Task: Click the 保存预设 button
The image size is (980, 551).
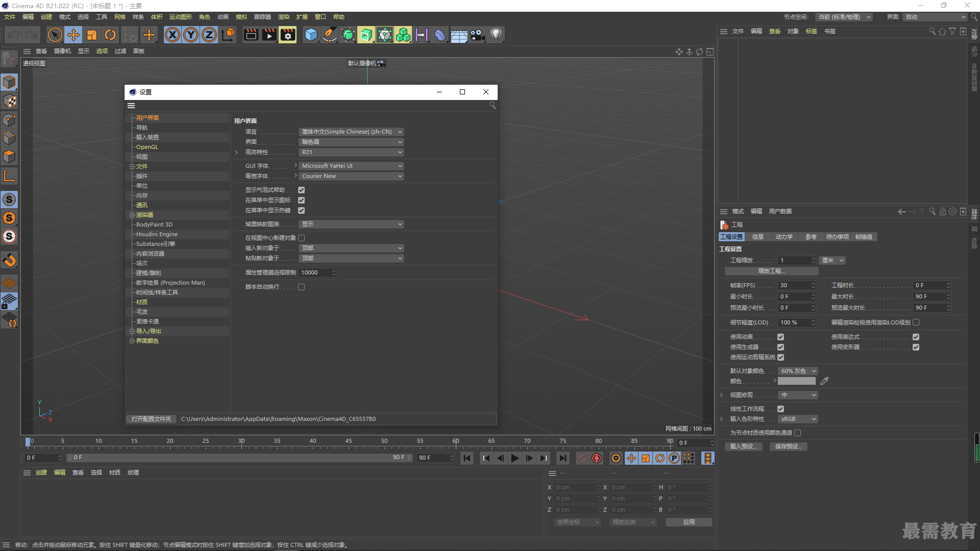Action: (789, 446)
